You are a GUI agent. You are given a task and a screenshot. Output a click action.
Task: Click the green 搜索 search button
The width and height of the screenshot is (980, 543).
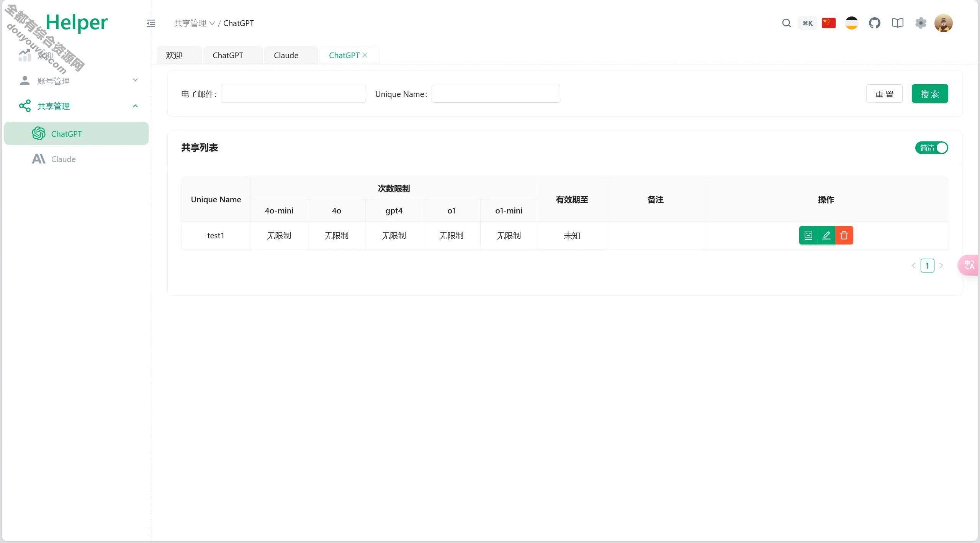930,94
